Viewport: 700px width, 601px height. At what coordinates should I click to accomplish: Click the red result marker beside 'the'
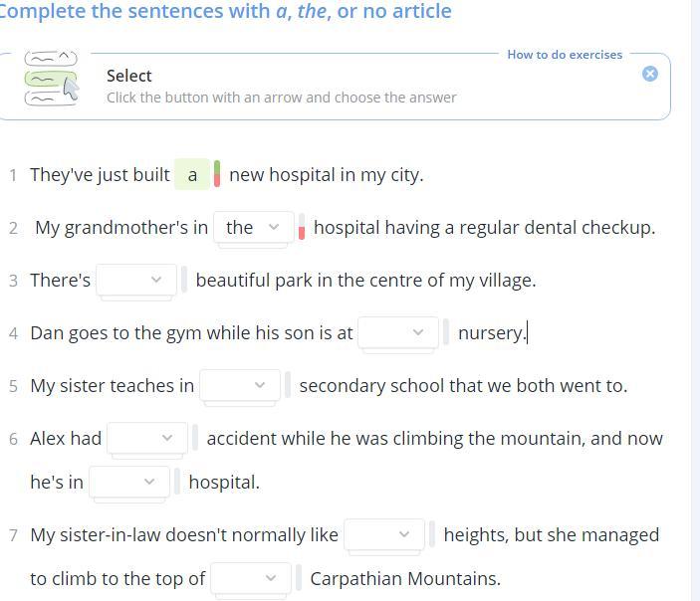(302, 229)
